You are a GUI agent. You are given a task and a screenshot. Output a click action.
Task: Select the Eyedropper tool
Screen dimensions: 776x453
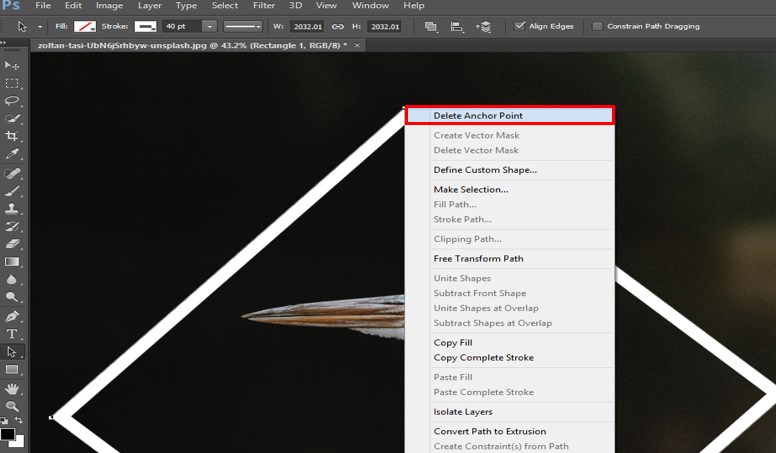(x=12, y=154)
